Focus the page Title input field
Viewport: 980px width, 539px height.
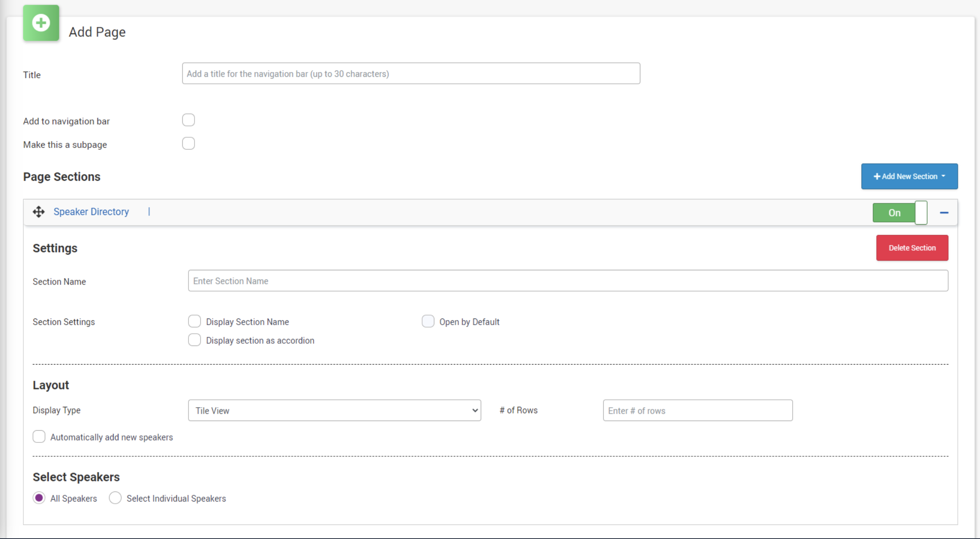411,74
